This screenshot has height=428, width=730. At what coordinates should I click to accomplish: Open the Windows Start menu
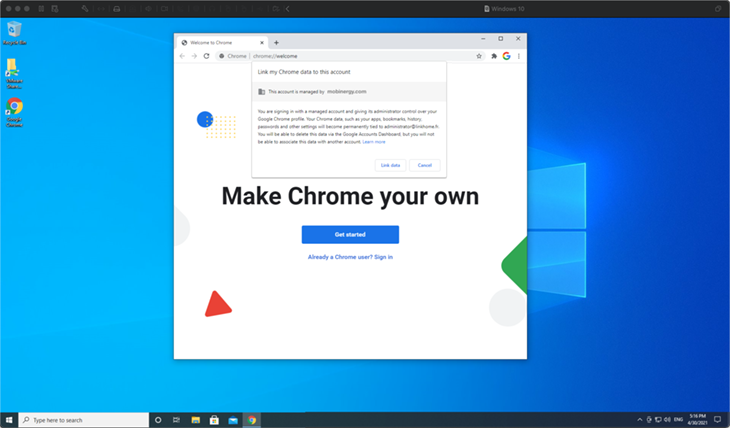[x=10, y=420]
